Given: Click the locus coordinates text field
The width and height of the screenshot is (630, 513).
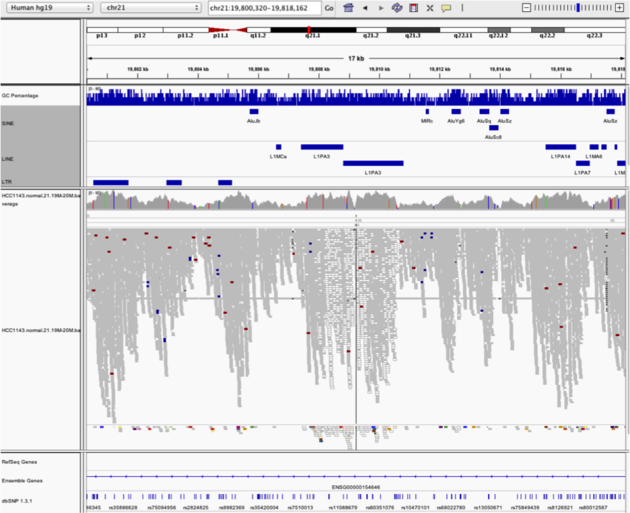Looking at the screenshot, I should coord(263,7).
